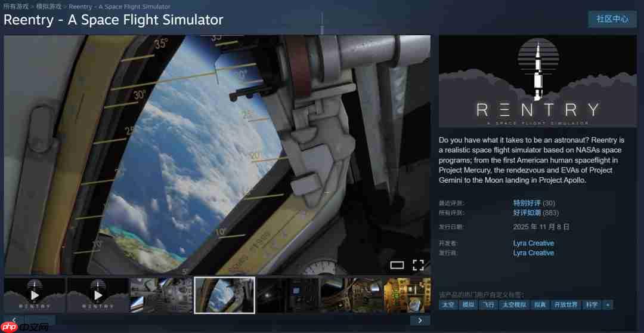Click the total review count (883)
644x333 pixels.
pyautogui.click(x=551, y=212)
